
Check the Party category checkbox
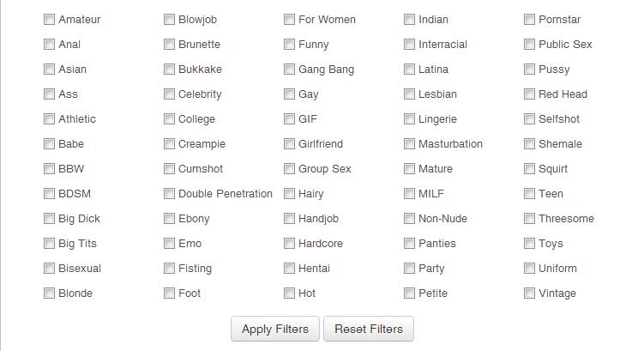tap(409, 269)
